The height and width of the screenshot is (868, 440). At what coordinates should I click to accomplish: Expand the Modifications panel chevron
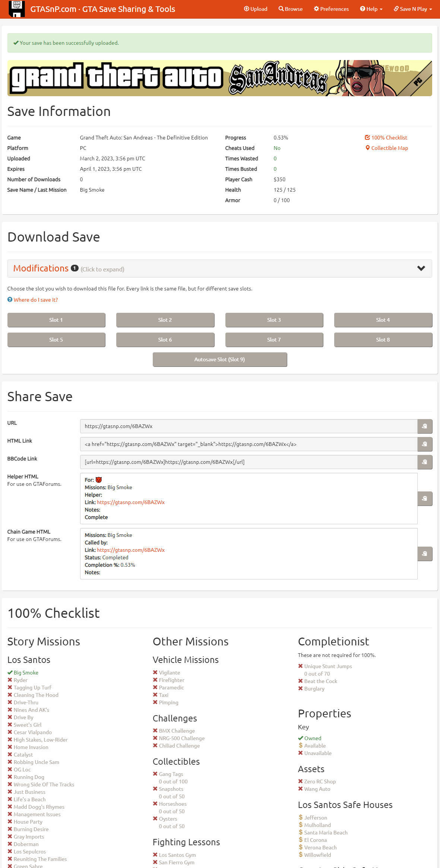[421, 268]
